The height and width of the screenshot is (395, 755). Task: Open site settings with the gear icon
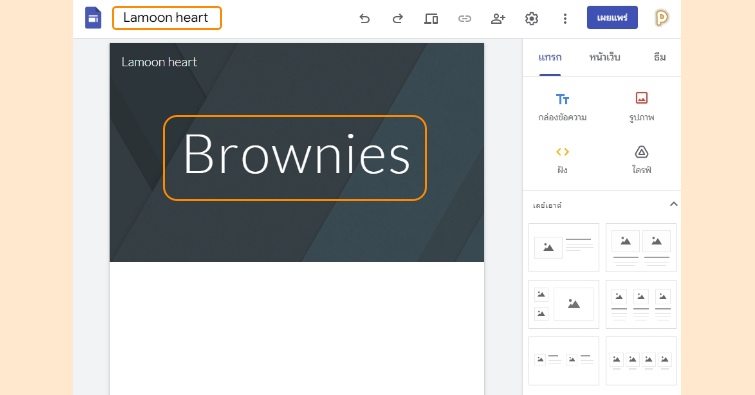532,19
